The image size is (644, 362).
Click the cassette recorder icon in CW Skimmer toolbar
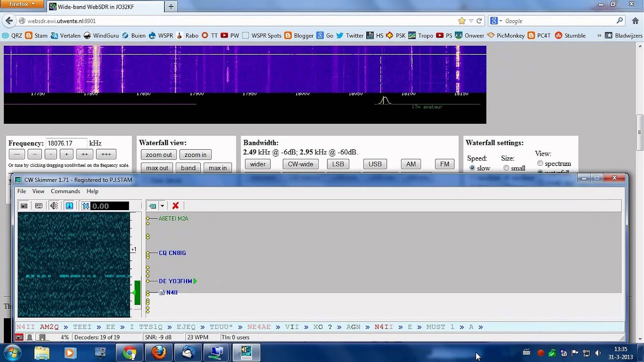point(39,206)
